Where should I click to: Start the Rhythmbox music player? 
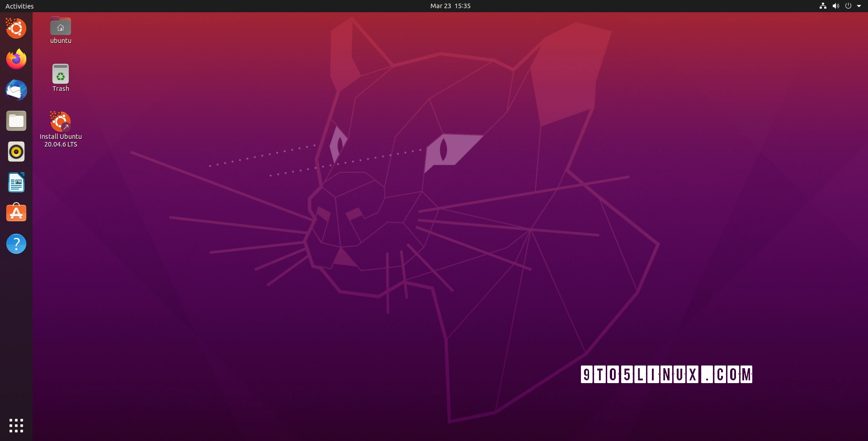(x=16, y=152)
